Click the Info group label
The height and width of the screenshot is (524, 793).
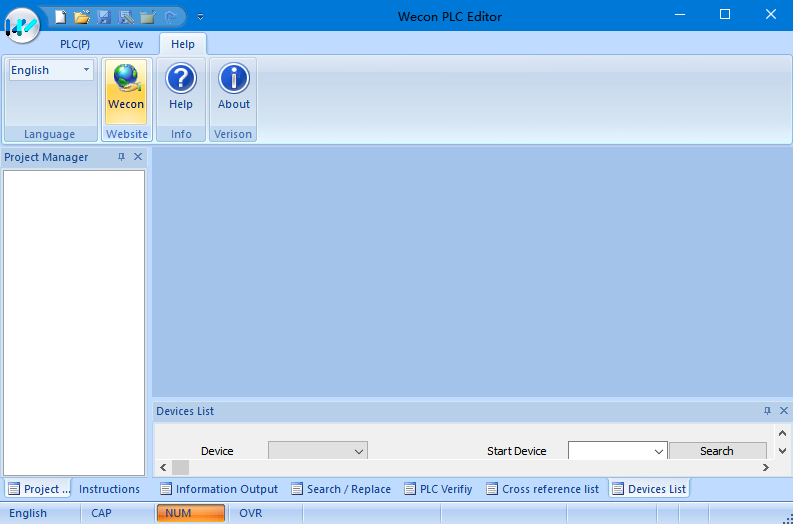pyautogui.click(x=181, y=134)
